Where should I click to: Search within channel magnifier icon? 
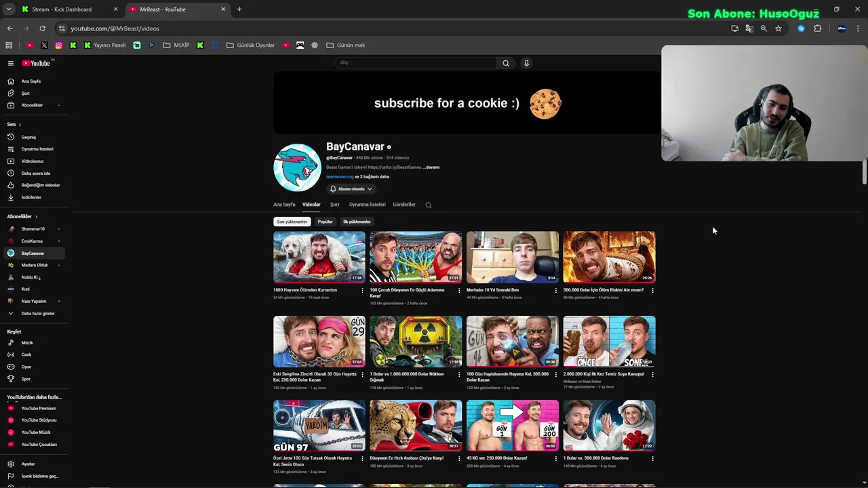coord(428,205)
